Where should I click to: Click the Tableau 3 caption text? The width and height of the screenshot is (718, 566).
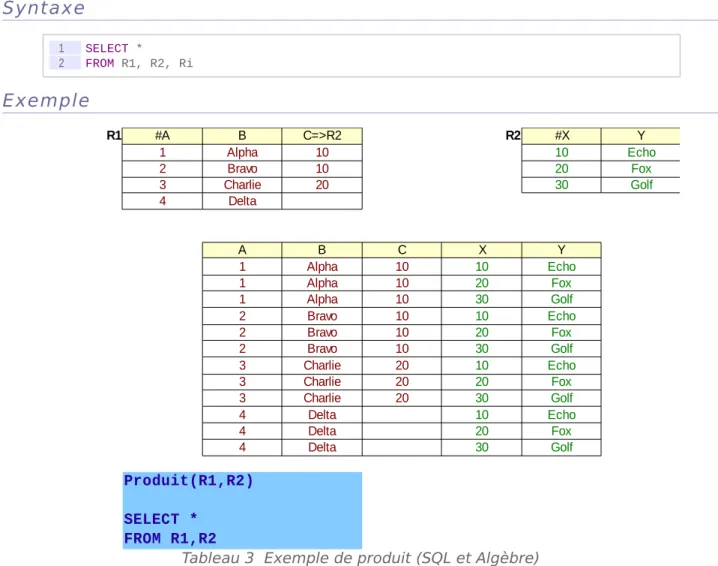360,558
